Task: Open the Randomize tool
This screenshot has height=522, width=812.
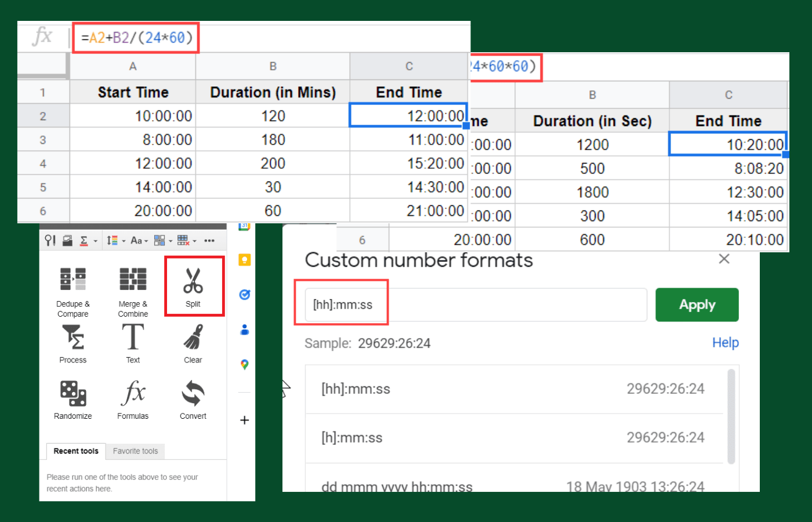Action: pyautogui.click(x=72, y=400)
